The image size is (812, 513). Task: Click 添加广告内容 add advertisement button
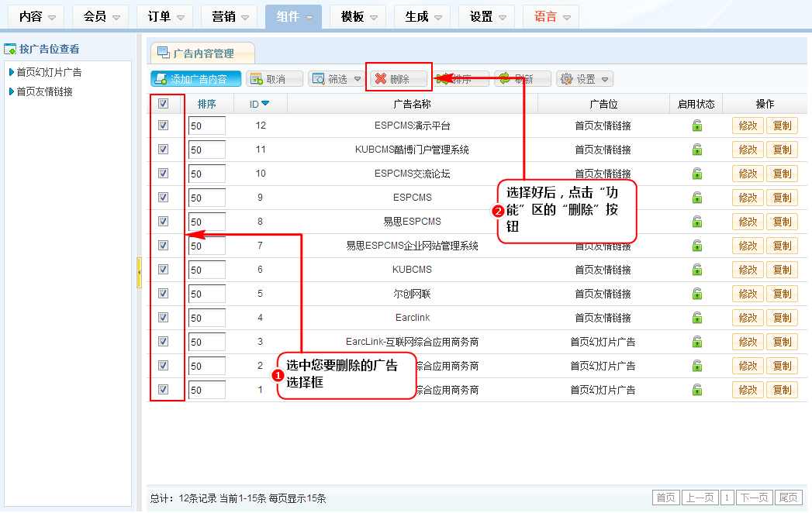coord(196,79)
